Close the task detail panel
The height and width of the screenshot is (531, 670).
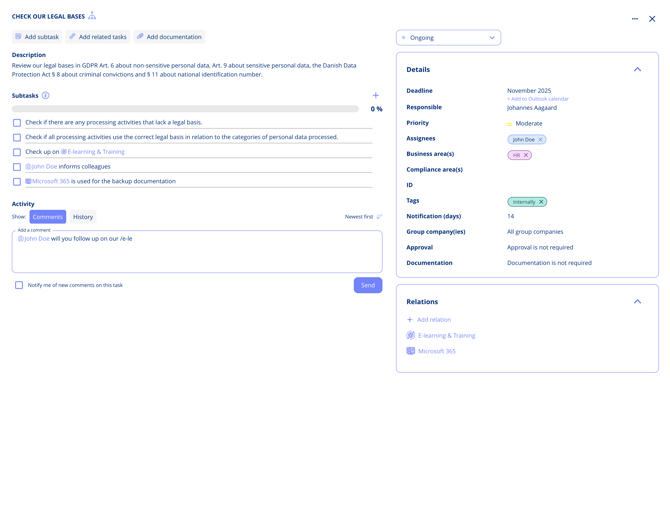(x=652, y=19)
